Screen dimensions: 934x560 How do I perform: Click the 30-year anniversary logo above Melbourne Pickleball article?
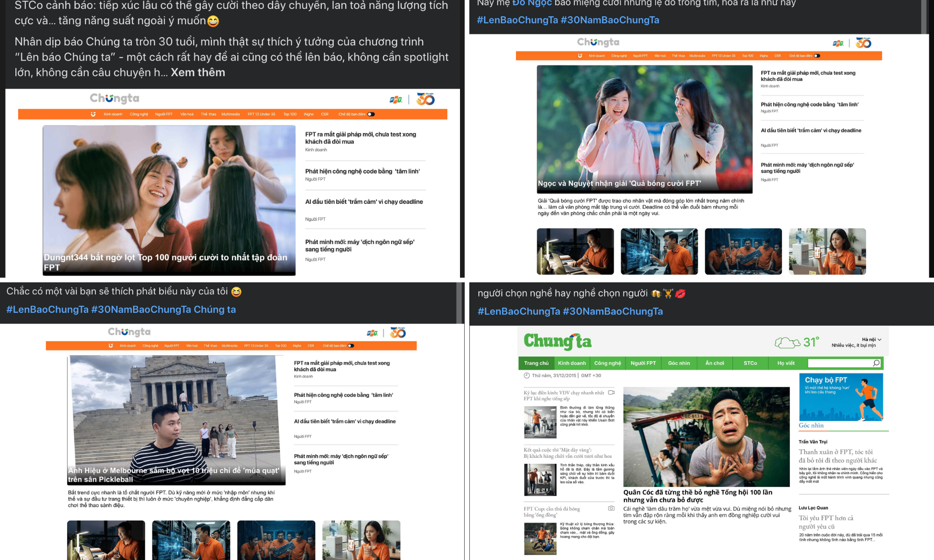pyautogui.click(x=398, y=333)
